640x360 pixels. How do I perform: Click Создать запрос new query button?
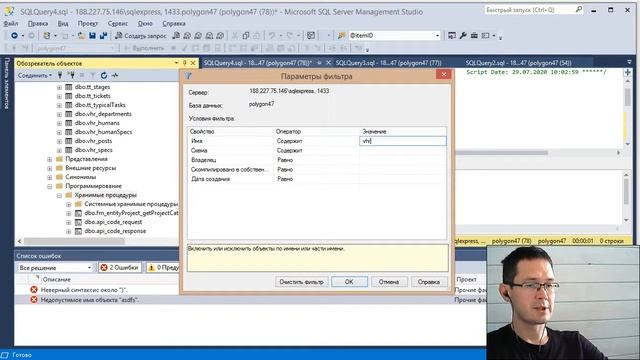pyautogui.click(x=141, y=36)
